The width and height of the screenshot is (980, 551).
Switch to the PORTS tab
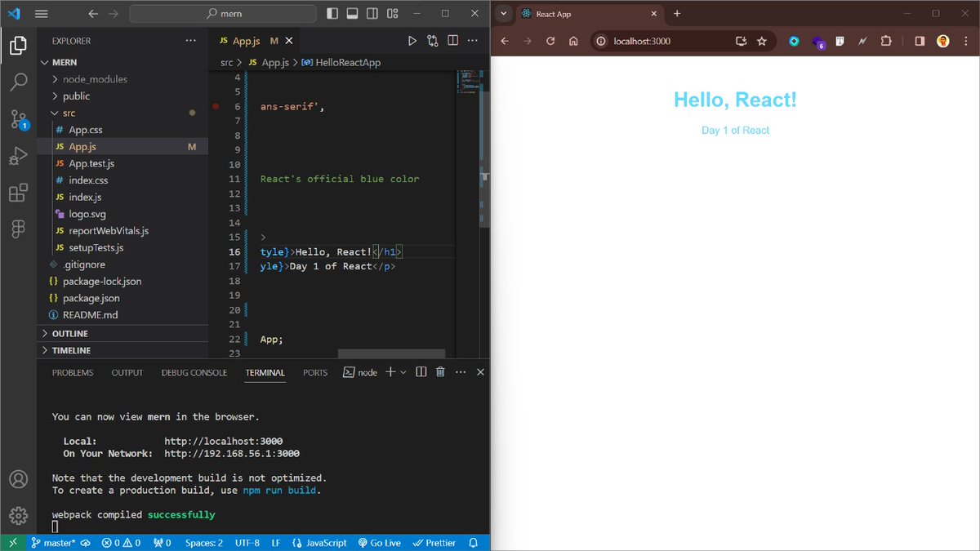click(x=315, y=372)
